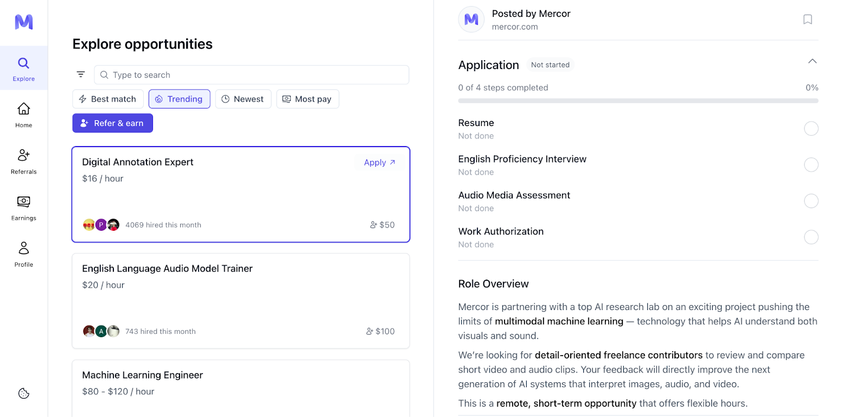Select the English Proficiency Interview step circle
Image resolution: width=868 pixels, height=417 pixels.
[811, 165]
